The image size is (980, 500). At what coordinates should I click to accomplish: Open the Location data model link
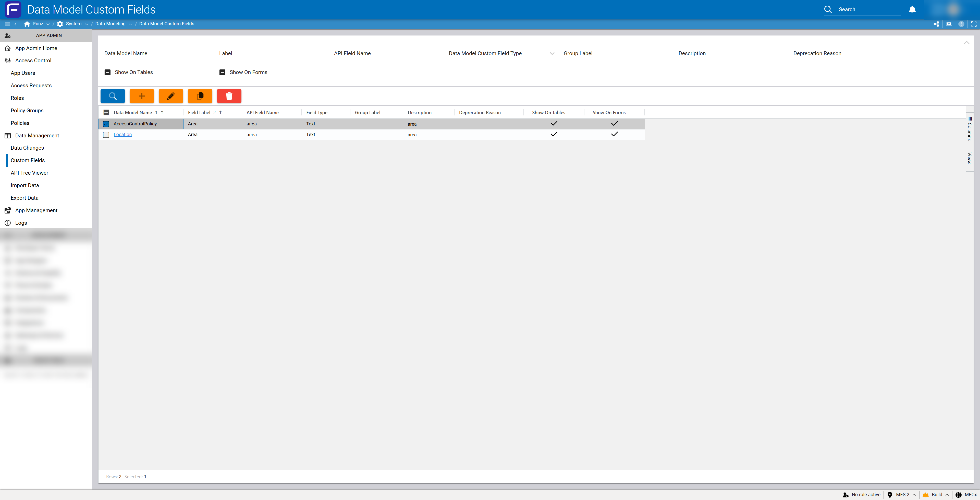click(122, 134)
